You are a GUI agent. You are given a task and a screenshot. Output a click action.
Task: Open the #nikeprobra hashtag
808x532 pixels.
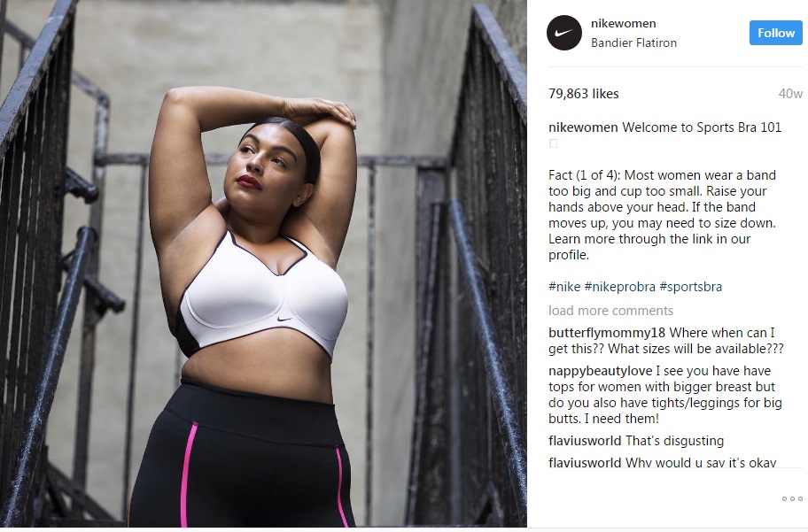[x=619, y=286]
